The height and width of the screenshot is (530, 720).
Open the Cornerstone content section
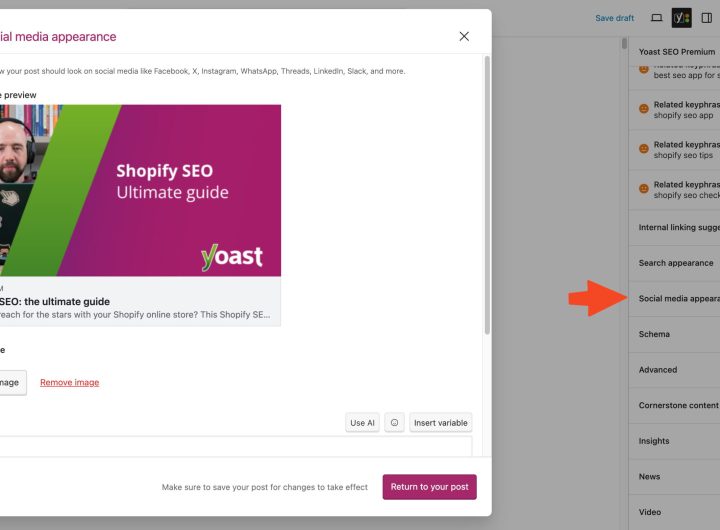pyautogui.click(x=678, y=405)
